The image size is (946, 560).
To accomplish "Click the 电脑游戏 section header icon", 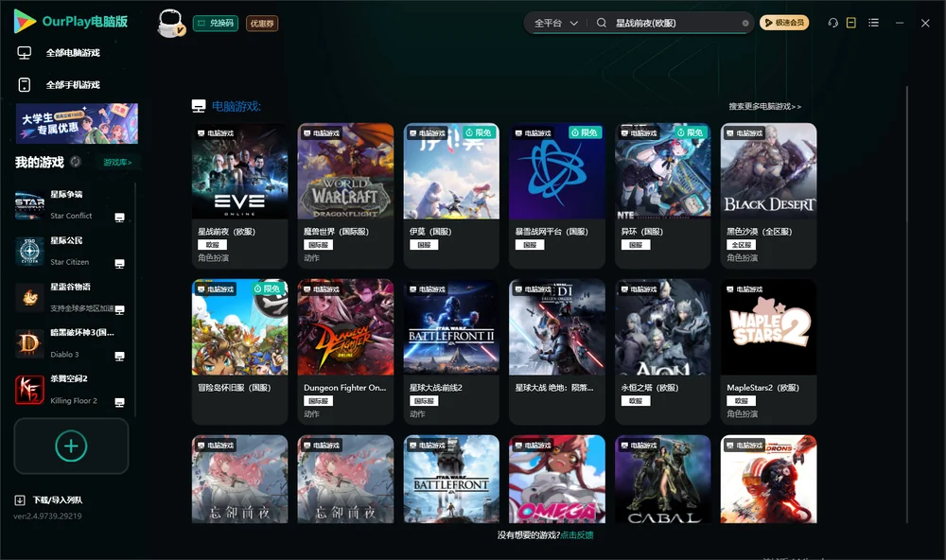I will click(199, 106).
